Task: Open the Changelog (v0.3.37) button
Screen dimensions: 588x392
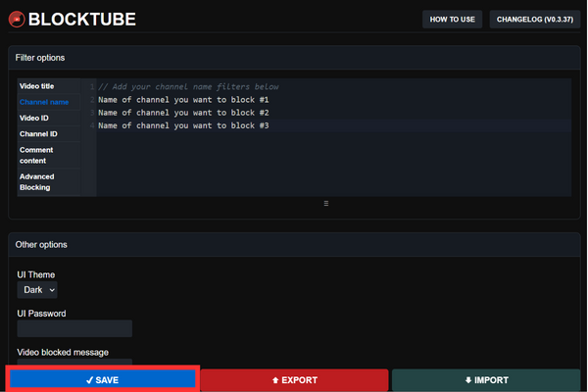Action: [534, 19]
